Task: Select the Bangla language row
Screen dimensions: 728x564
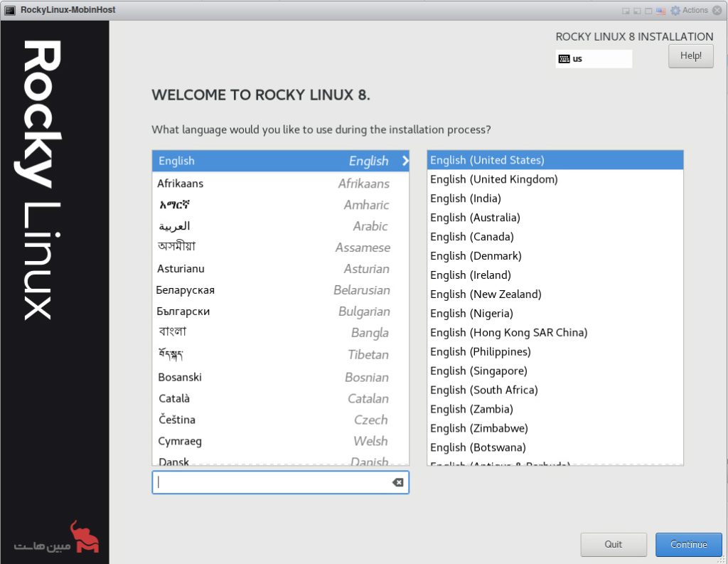Action: click(280, 333)
